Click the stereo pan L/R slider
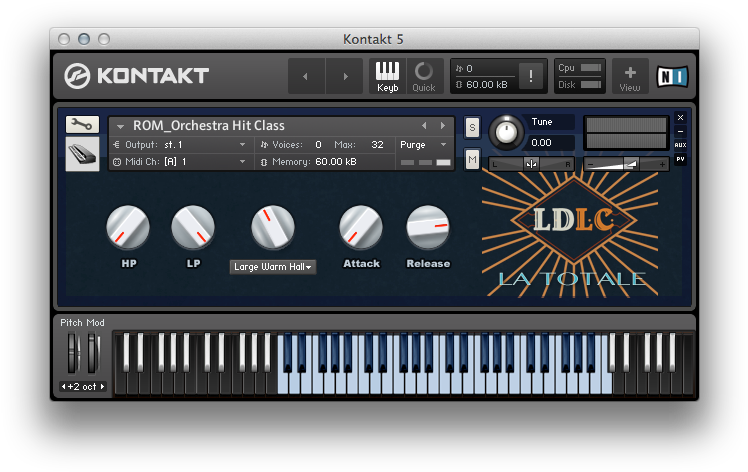The image size is (748, 472). coord(531,164)
